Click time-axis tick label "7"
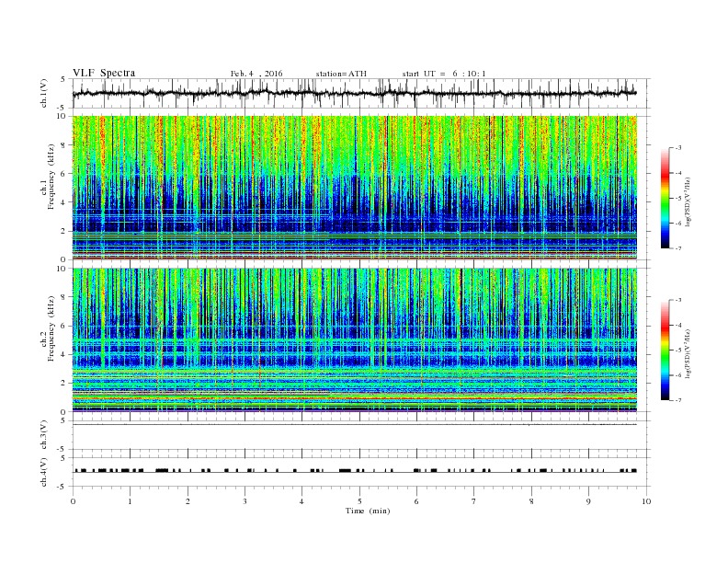 pos(474,501)
